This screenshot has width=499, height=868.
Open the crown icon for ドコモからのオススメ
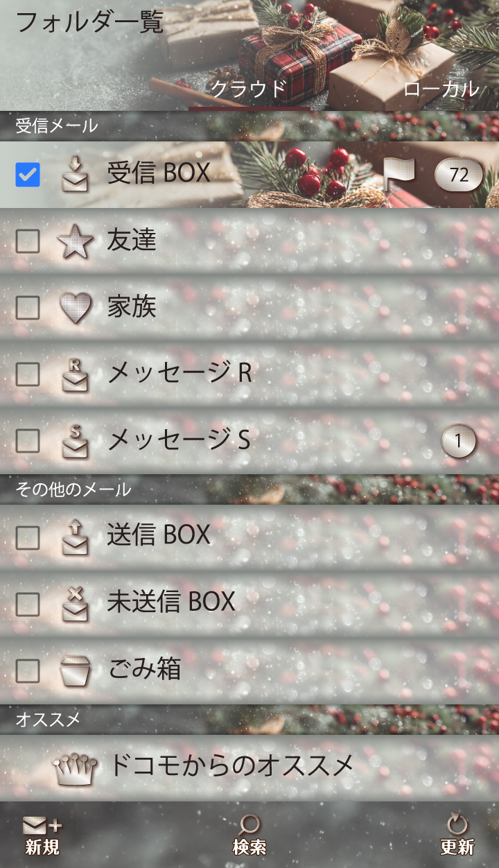75,767
